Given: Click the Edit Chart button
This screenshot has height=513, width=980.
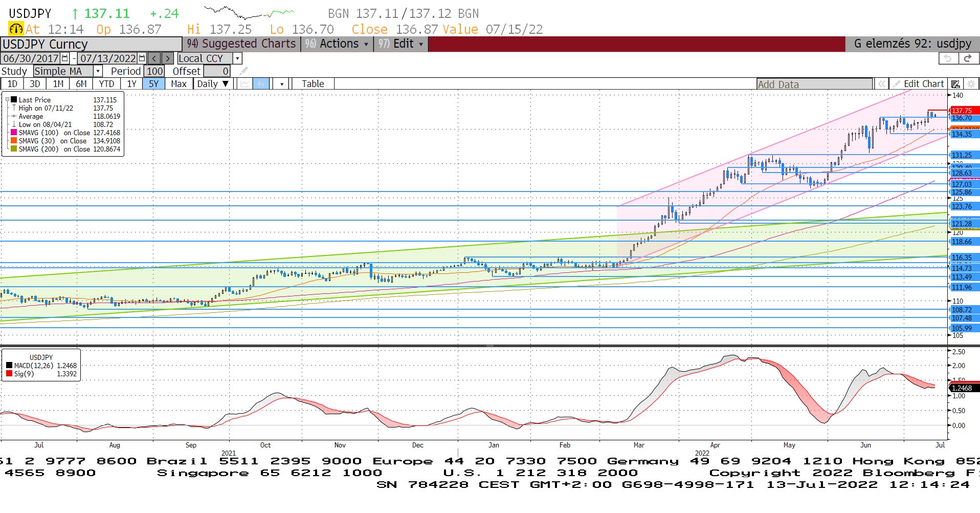Looking at the screenshot, I should [919, 84].
